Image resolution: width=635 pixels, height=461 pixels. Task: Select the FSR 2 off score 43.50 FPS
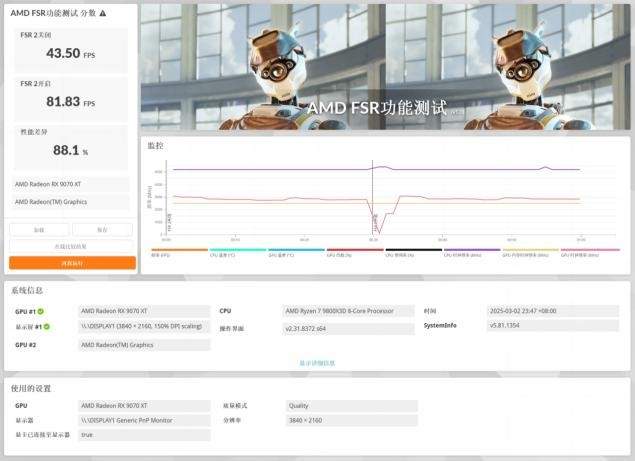[71, 53]
